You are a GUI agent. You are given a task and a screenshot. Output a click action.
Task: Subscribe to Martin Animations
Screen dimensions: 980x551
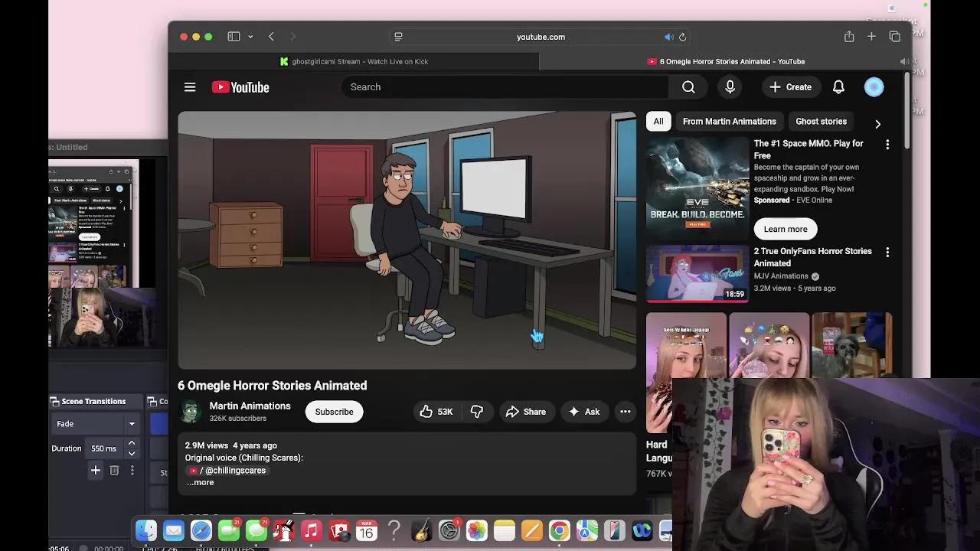pyautogui.click(x=334, y=412)
